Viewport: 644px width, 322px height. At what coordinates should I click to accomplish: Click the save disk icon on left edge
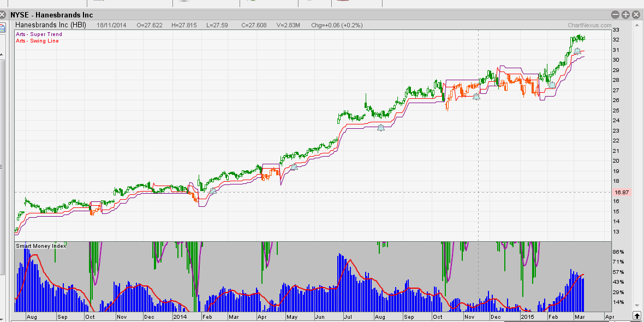[2, 28]
